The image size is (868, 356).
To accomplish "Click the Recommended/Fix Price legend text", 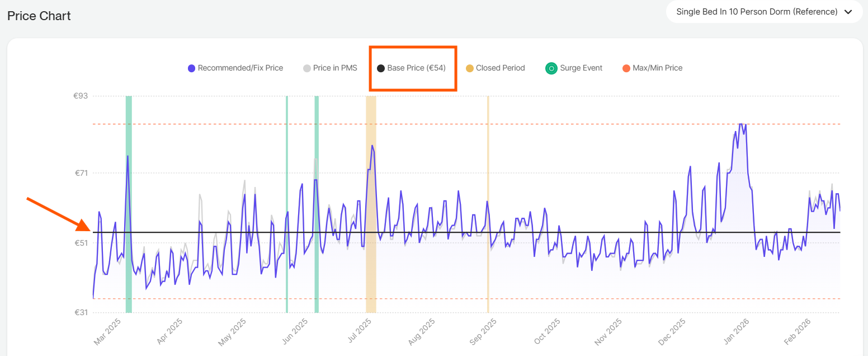I will tap(240, 68).
